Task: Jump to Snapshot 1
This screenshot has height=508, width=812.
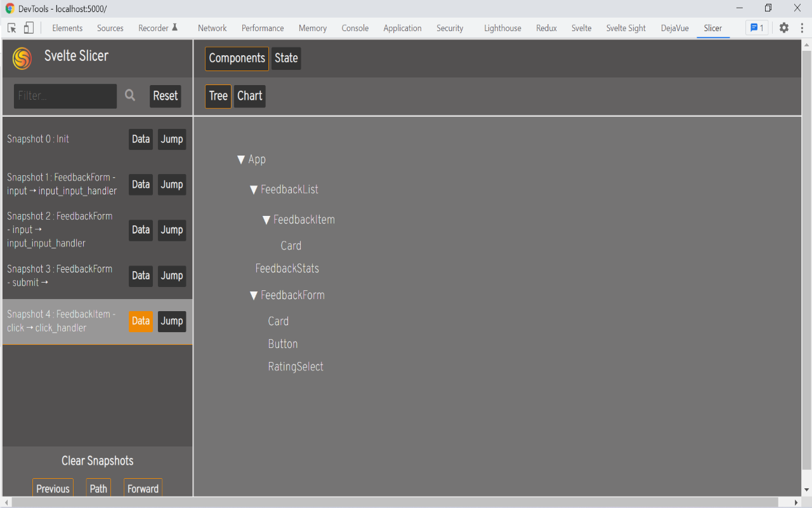Action: tap(172, 185)
